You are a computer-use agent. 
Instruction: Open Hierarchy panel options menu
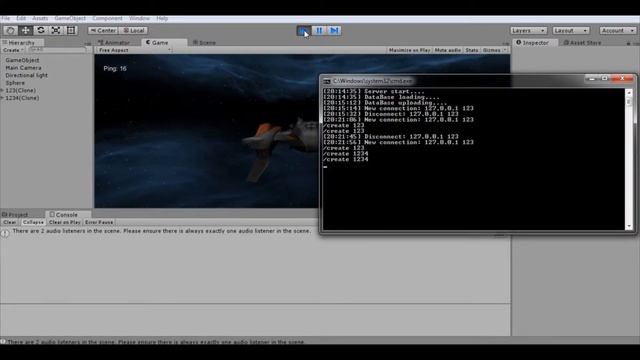click(x=89, y=43)
